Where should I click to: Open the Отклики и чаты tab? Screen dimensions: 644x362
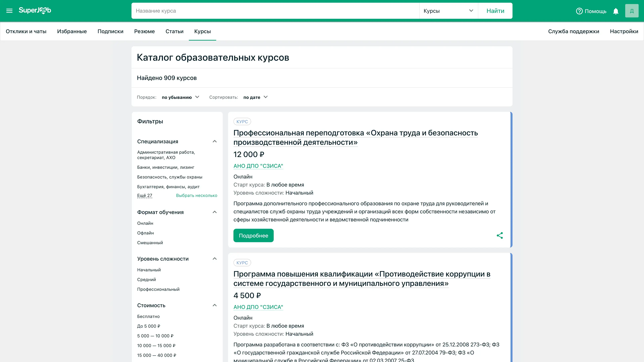coord(26,31)
